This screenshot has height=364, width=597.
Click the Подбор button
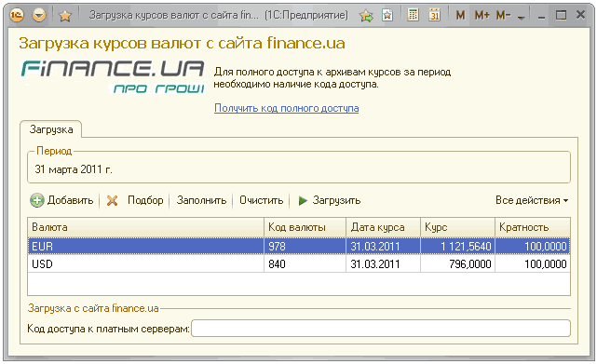(145, 200)
